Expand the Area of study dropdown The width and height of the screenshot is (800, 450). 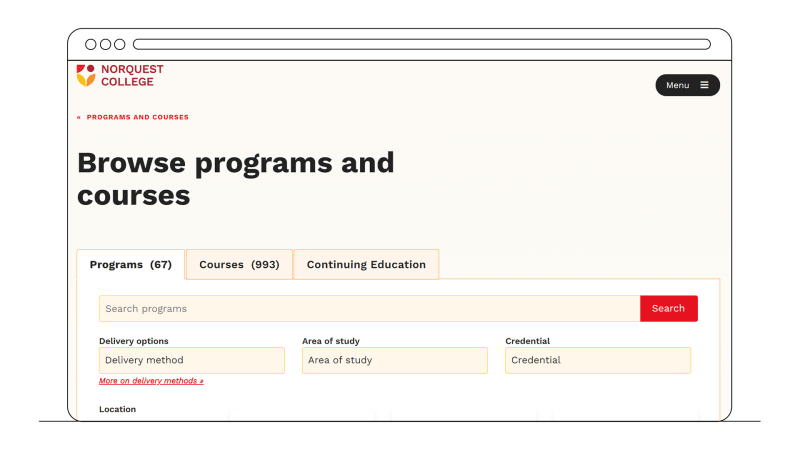point(394,360)
